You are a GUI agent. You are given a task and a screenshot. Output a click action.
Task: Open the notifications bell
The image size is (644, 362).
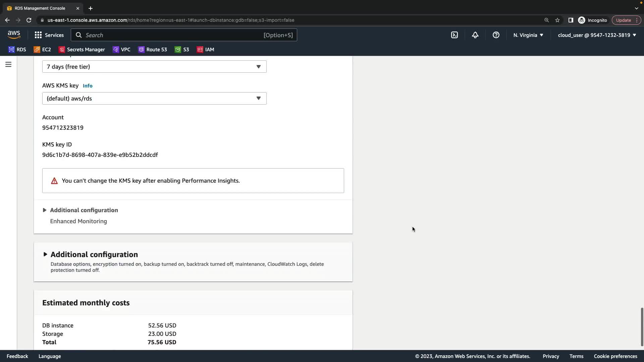475,35
